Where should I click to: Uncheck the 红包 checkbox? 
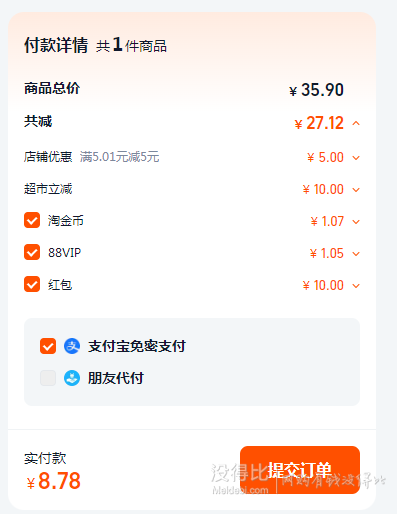click(x=32, y=284)
